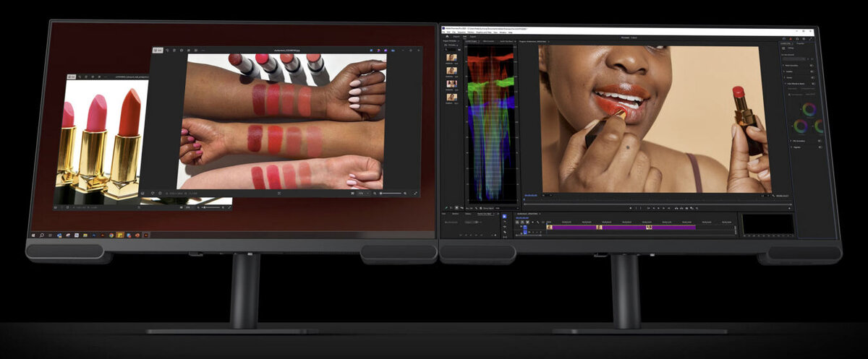Click the Windows Start button on the taskbar

(x=33, y=235)
